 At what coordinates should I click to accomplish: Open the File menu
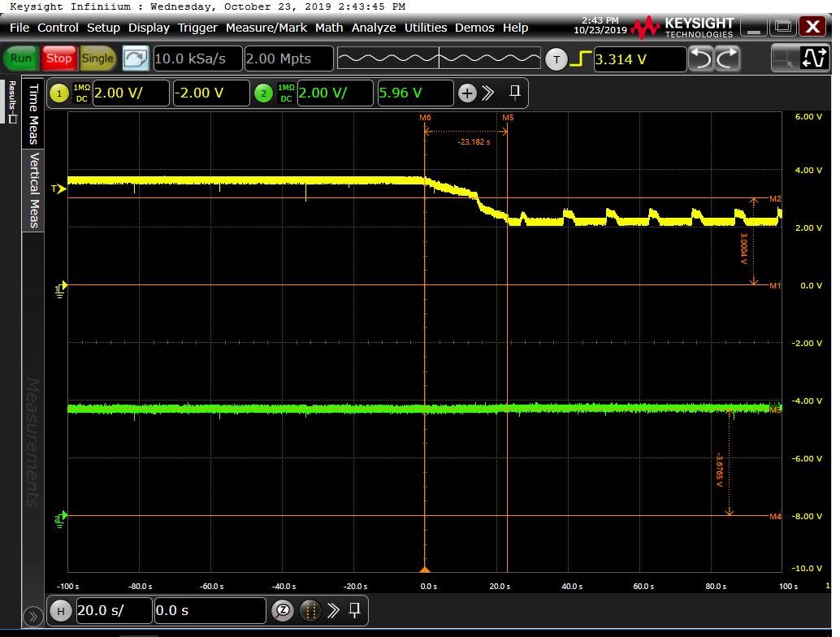19,28
